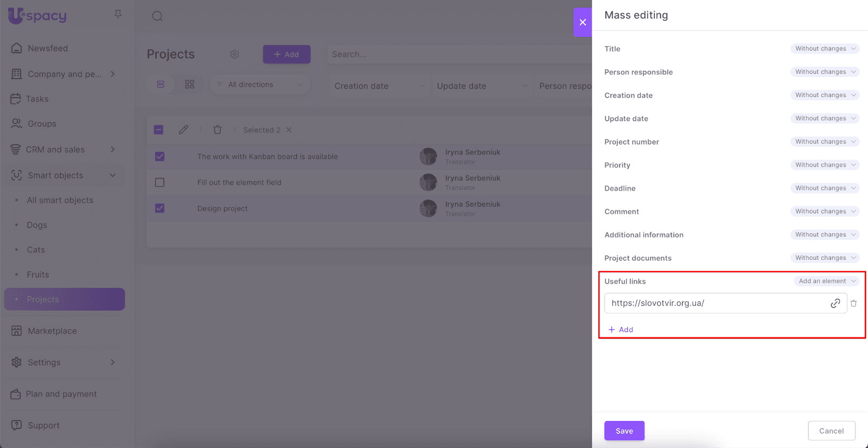Image resolution: width=868 pixels, height=448 pixels.
Task: Click the search magnifier icon in header
Action: (157, 16)
